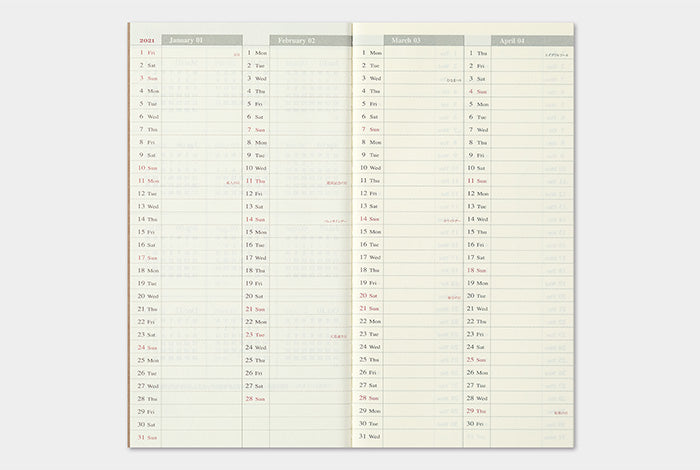Click the March 31 Wed date
The image size is (700, 470).
tap(369, 437)
